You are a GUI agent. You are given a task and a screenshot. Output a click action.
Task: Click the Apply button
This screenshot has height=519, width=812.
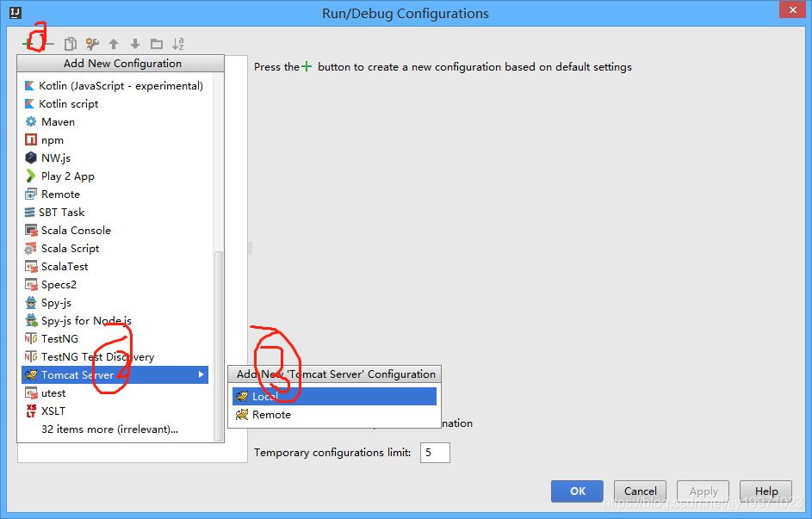click(704, 491)
